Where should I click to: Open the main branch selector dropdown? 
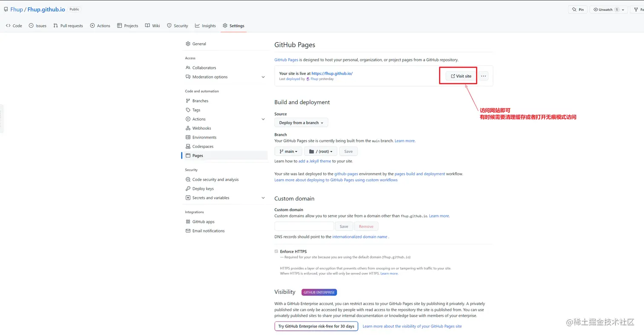(288, 151)
